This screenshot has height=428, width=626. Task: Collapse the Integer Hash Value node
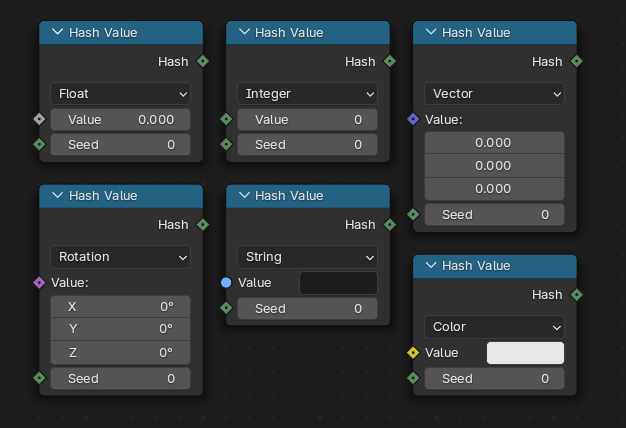pos(244,32)
